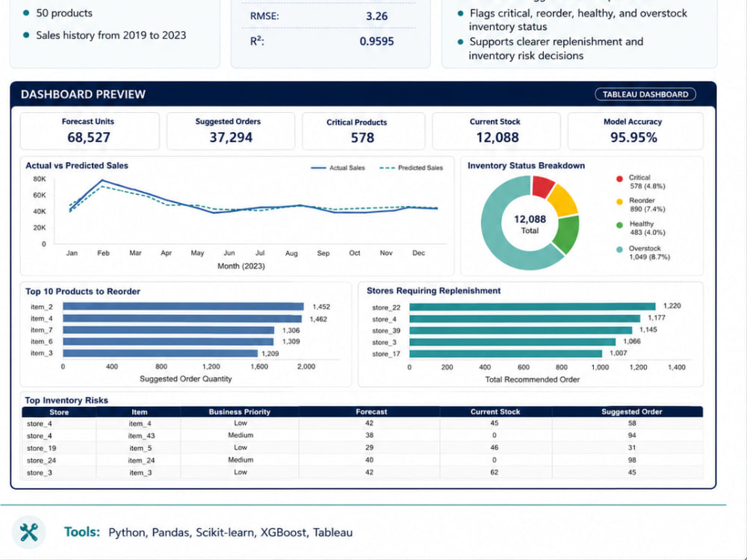Click the green Healthy donut segment
747x560 pixels.
(567, 233)
